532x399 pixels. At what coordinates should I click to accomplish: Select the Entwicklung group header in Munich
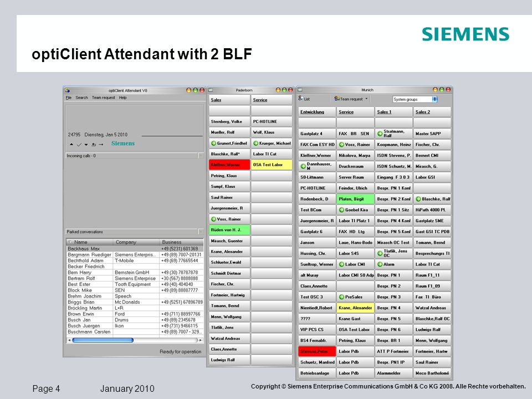(317, 112)
